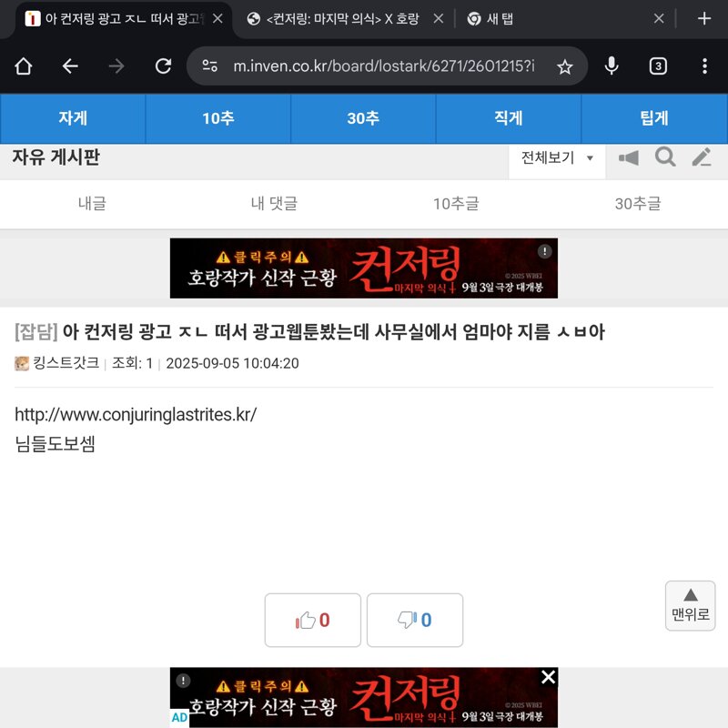View 내글 posts
728x728 pixels.
point(92,203)
